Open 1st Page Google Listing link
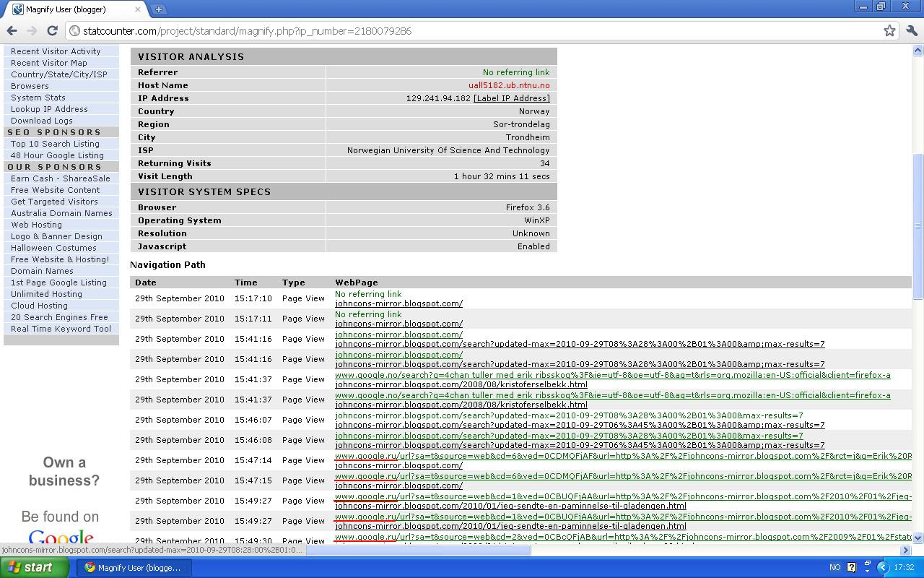The width and height of the screenshot is (924, 578). click(x=58, y=282)
